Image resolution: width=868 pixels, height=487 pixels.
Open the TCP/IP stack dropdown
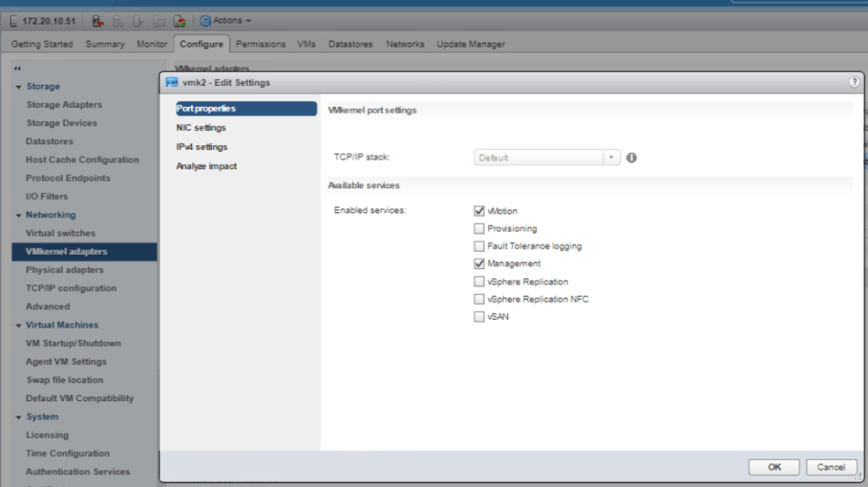[611, 158]
